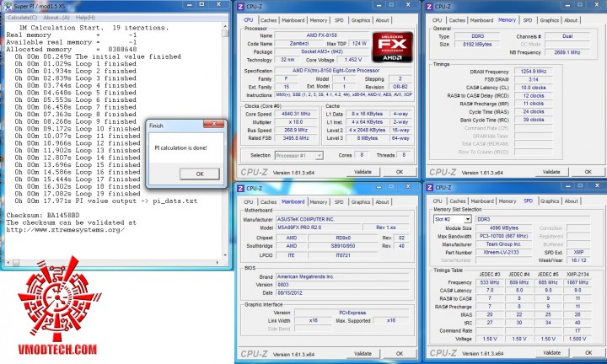Click the Super PI title bar icon
Viewport: 607px width, 364px height.
pos(8,6)
